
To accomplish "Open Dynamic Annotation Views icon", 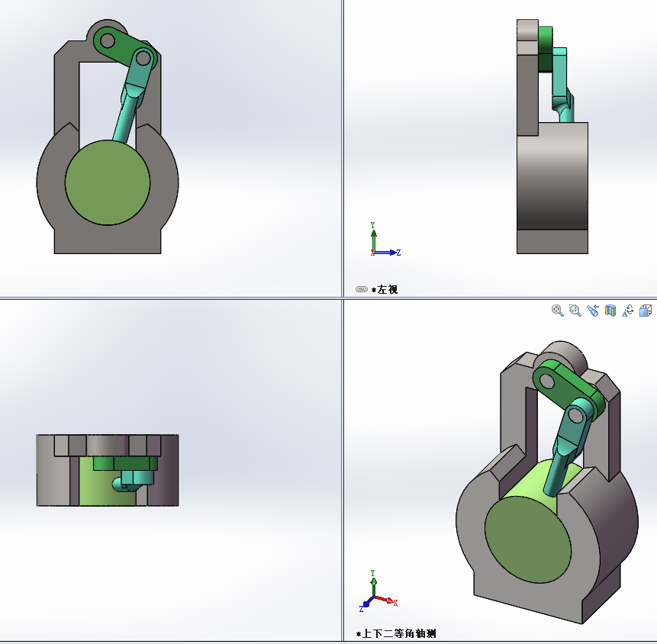I will (628, 311).
